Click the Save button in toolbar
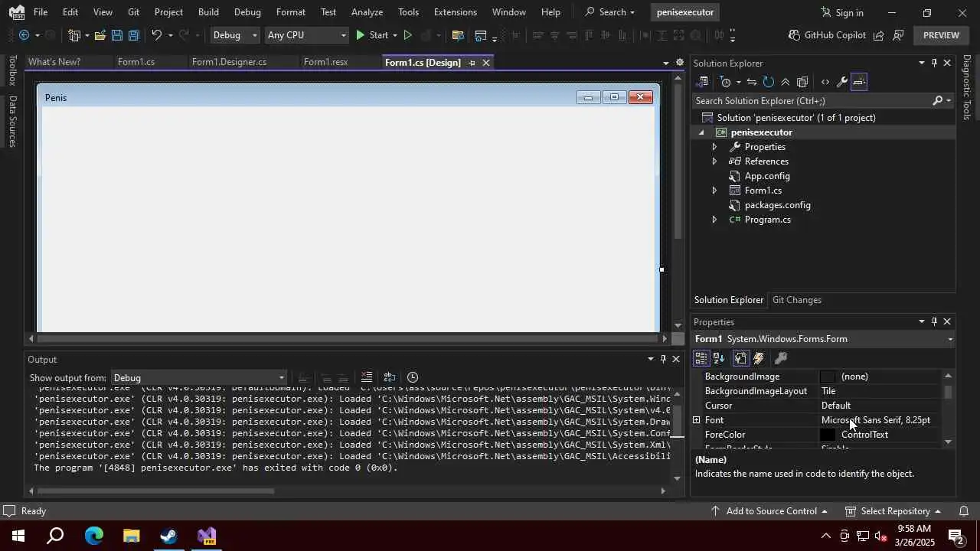 (x=116, y=35)
